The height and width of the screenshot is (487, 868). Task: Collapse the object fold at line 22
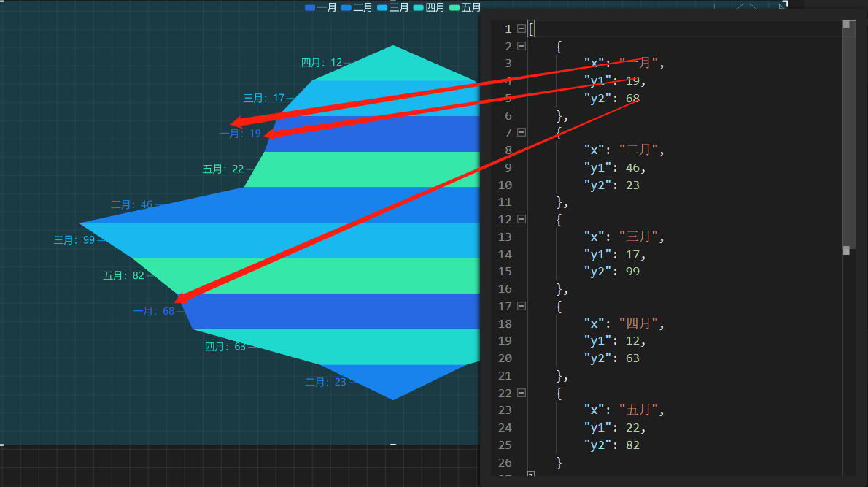522,393
